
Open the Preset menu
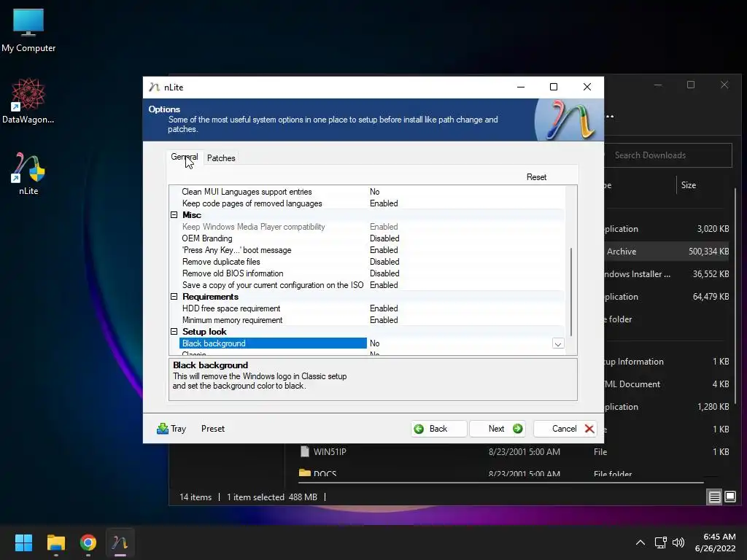click(x=212, y=429)
